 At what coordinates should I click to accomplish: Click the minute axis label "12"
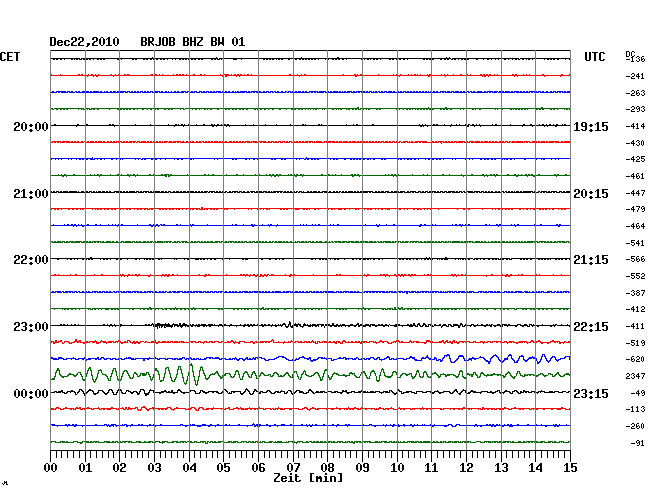[x=466, y=468]
